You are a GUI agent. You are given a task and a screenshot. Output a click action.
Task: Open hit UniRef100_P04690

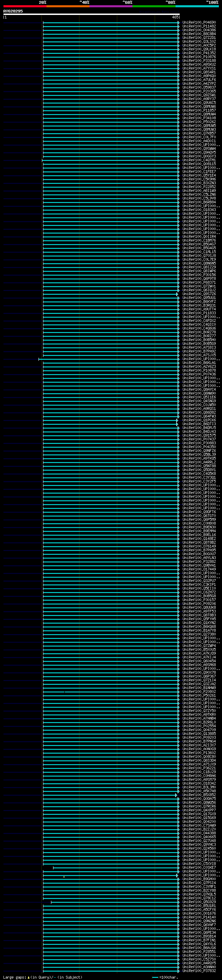coord(199,23)
